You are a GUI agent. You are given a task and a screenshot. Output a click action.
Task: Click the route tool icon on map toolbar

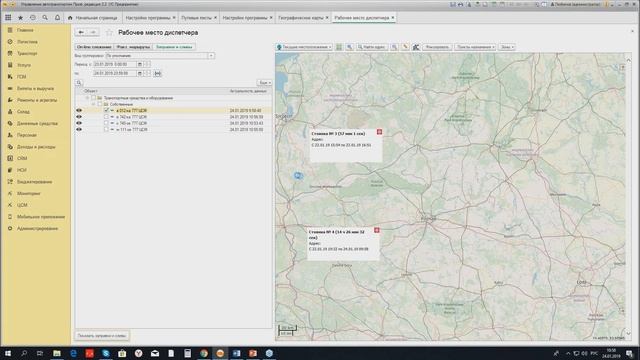(416, 47)
